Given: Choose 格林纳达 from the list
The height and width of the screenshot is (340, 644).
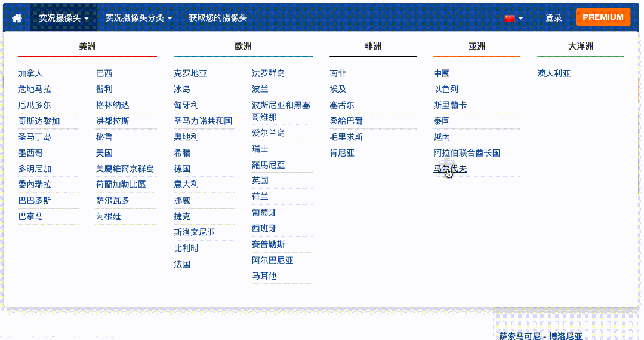Looking at the screenshot, I should coord(113,105).
